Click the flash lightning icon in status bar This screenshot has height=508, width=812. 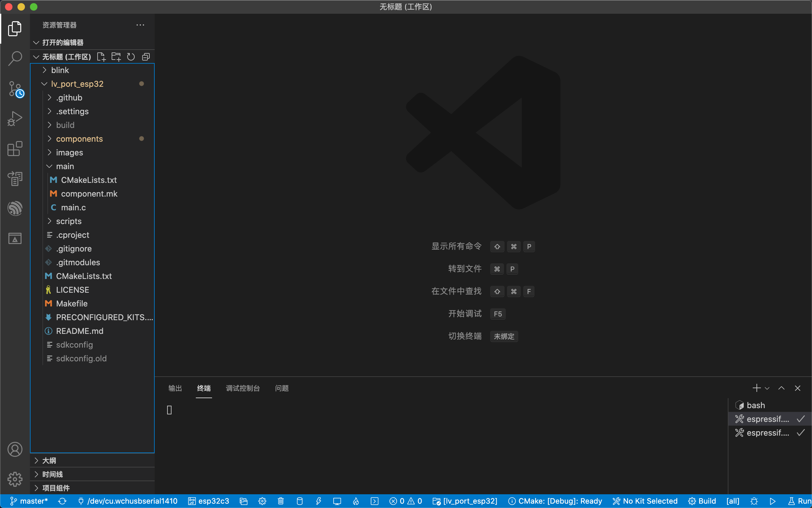click(319, 501)
